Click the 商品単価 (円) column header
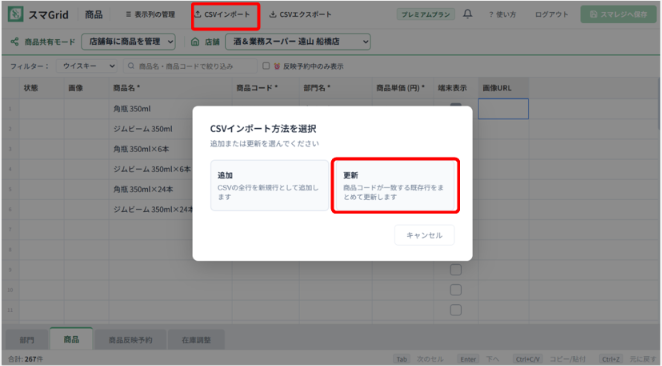 tap(403, 88)
